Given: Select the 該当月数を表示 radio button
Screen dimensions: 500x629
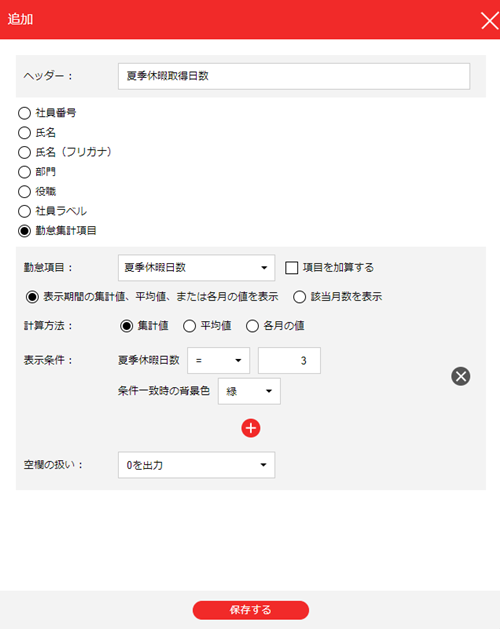Looking at the screenshot, I should pyautogui.click(x=299, y=297).
